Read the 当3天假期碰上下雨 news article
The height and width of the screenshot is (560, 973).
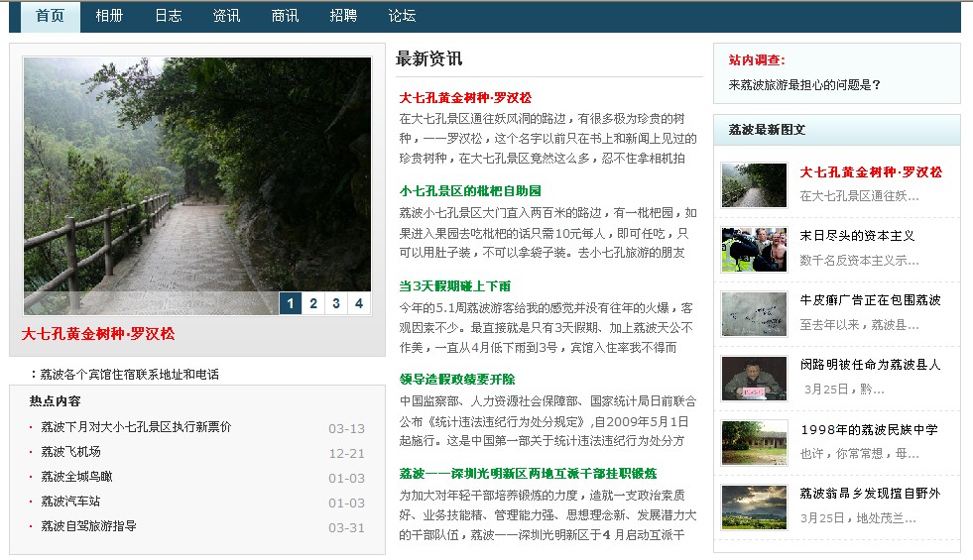[x=455, y=285]
